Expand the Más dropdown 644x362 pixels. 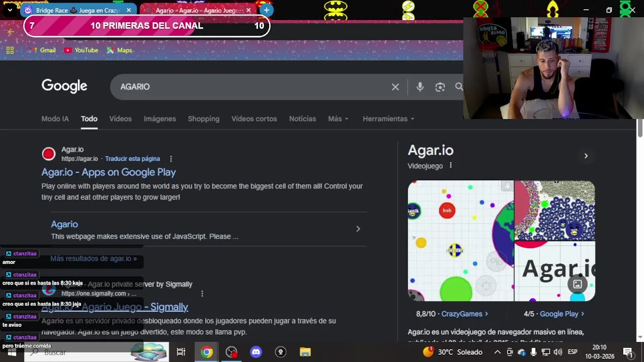click(338, 119)
